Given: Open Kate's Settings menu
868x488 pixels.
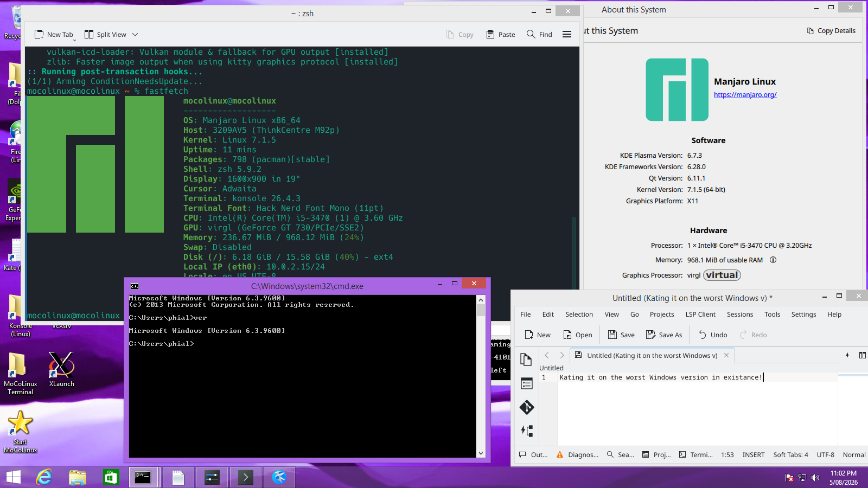Looking at the screenshot, I should 803,314.
